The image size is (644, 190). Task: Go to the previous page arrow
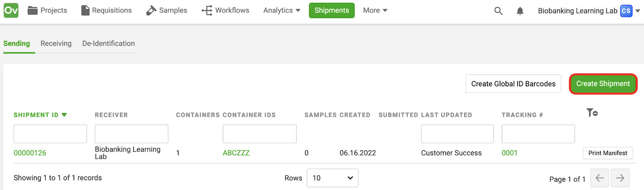(600, 178)
